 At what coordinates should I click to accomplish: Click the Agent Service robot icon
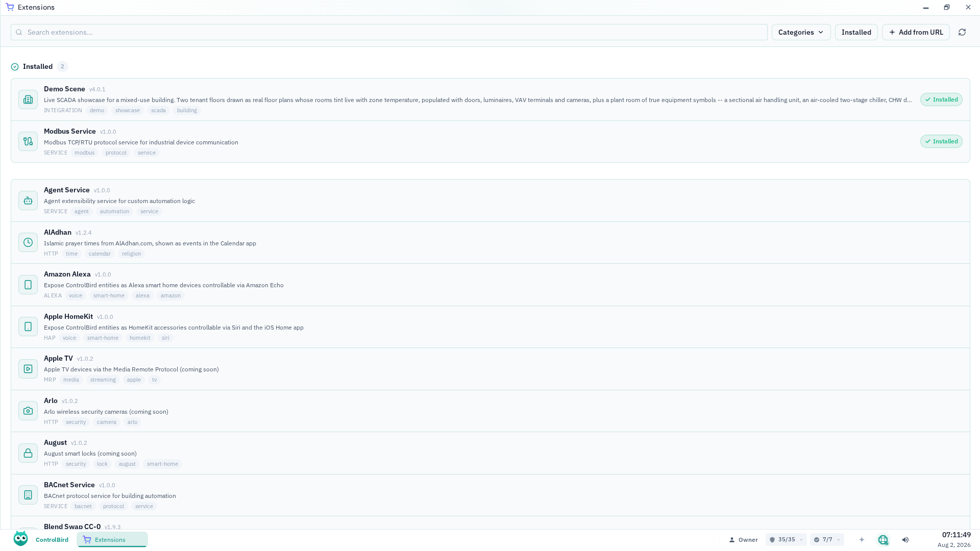pos(28,201)
